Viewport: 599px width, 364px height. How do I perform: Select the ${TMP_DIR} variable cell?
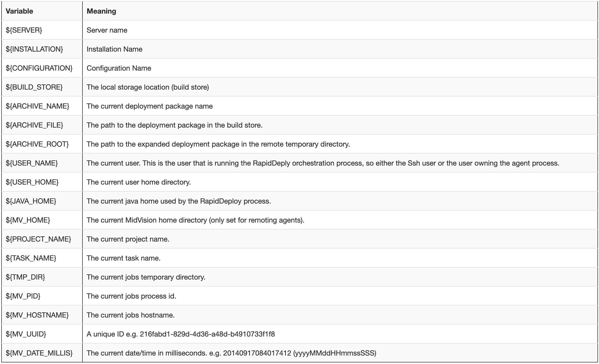click(42, 277)
